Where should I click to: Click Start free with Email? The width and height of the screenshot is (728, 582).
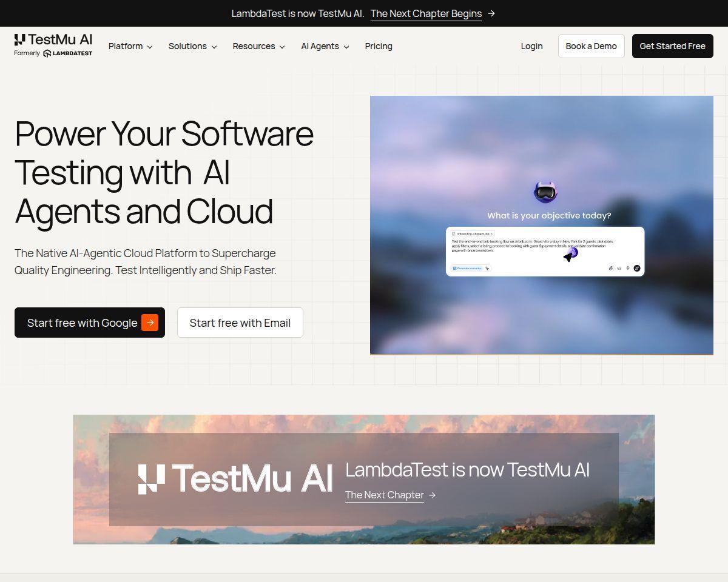[x=240, y=323]
